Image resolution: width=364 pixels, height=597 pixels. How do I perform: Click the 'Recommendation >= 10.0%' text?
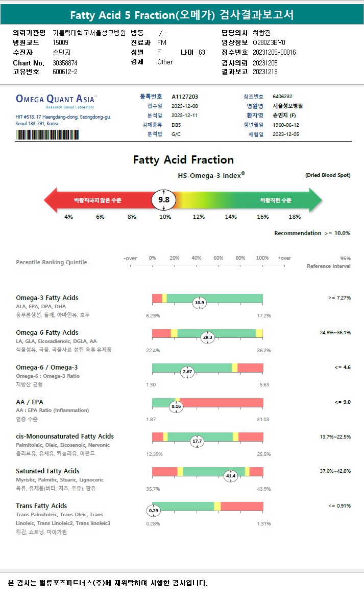(x=312, y=233)
